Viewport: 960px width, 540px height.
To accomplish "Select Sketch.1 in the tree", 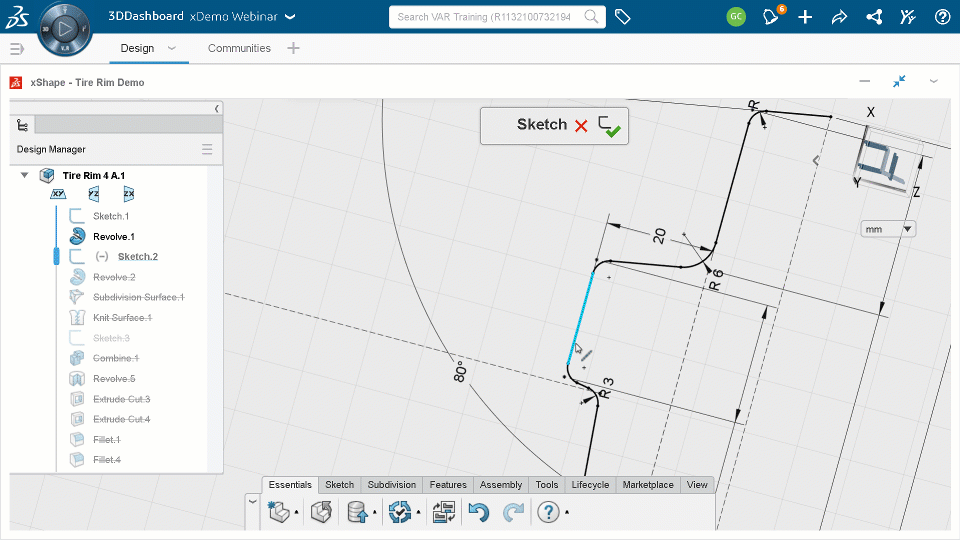I will pos(111,216).
